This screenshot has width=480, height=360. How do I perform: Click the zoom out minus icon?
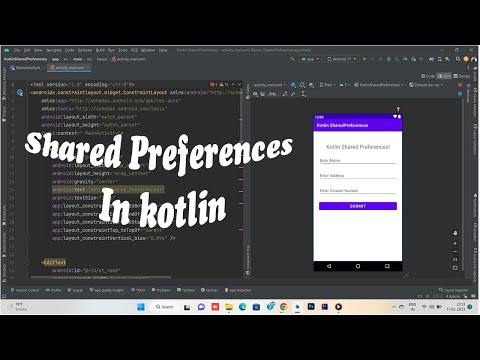(x=455, y=252)
